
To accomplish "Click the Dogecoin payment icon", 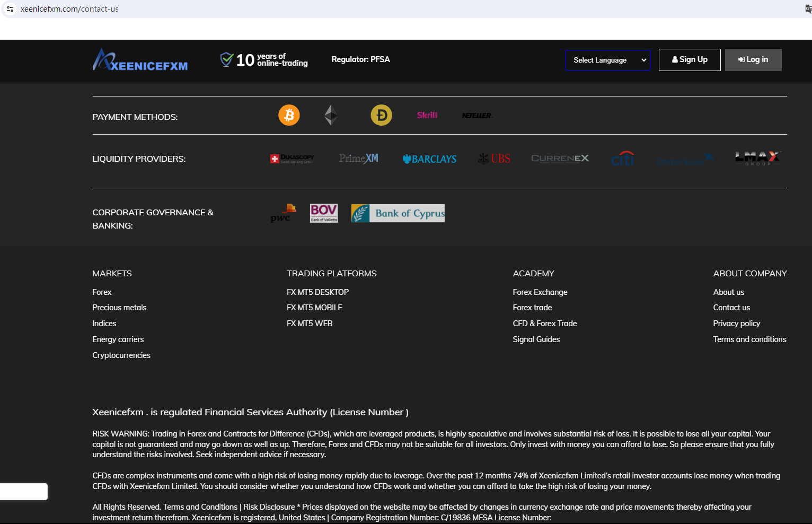I will click(x=381, y=115).
